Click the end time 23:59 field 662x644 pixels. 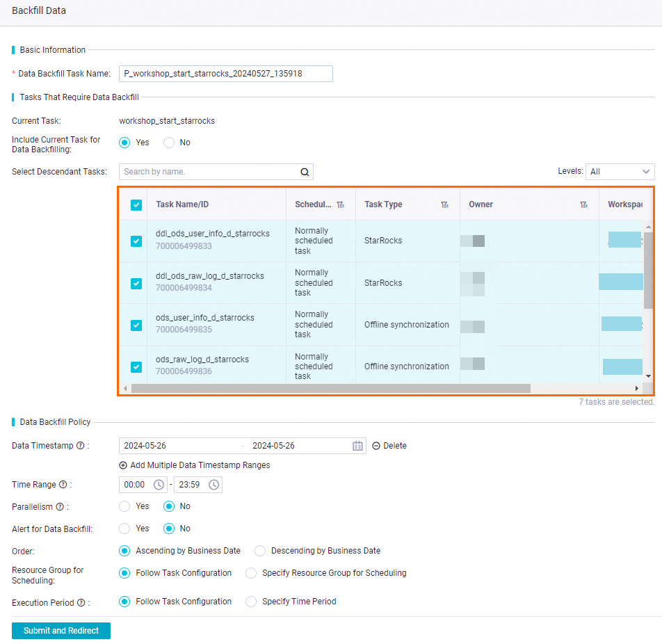point(198,484)
